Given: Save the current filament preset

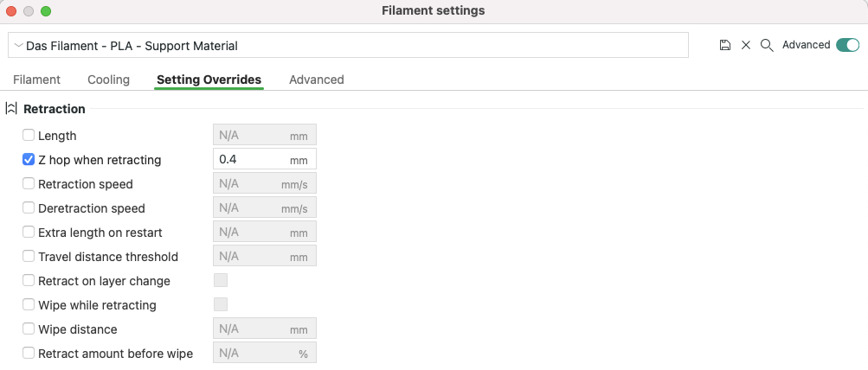Looking at the screenshot, I should point(725,45).
